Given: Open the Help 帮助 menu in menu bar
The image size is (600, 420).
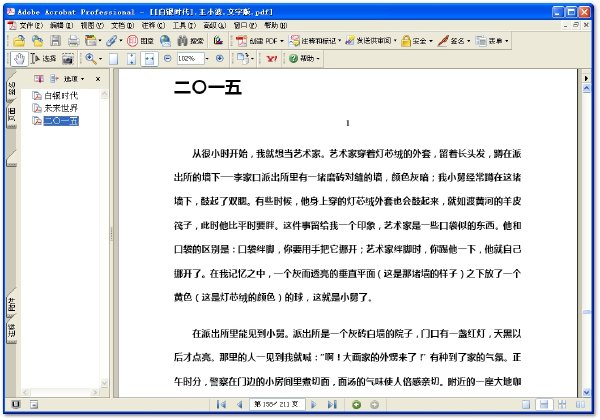Looking at the screenshot, I should pyautogui.click(x=276, y=26).
